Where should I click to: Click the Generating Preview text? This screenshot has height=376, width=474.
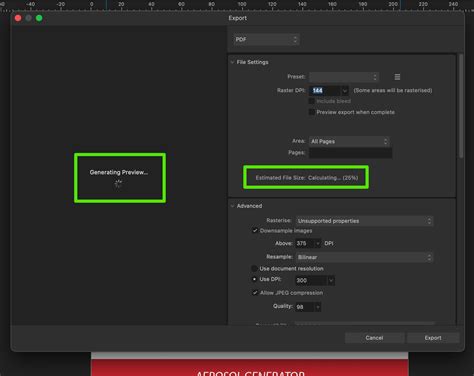119,172
